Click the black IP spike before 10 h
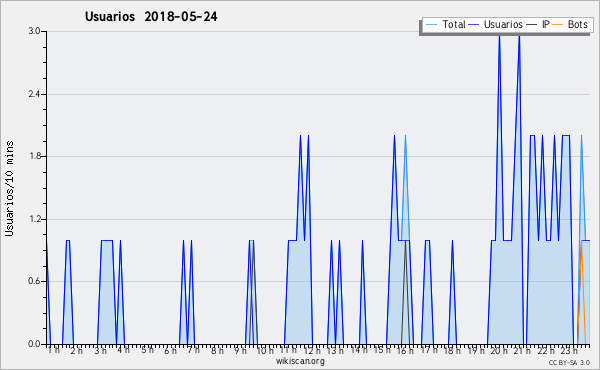This screenshot has height=370, width=600. tap(253, 292)
